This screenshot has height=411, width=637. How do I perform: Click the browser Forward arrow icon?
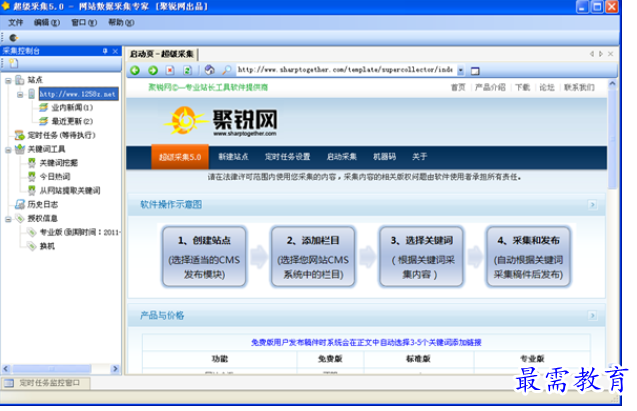point(153,71)
